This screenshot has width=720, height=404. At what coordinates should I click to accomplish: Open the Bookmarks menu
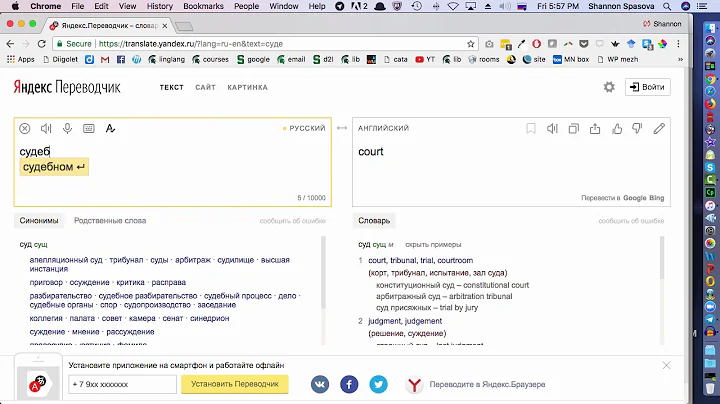[203, 6]
